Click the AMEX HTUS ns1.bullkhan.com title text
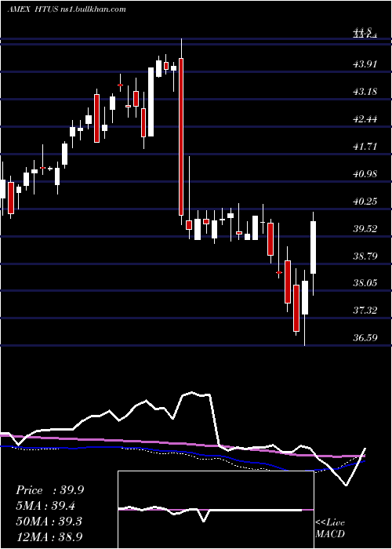 pyautogui.click(x=67, y=9)
